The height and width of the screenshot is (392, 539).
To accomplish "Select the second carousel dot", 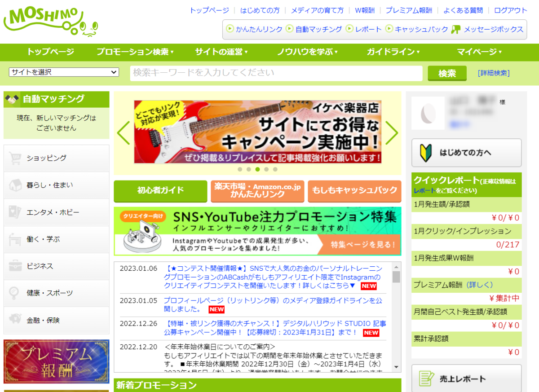I will [248, 169].
